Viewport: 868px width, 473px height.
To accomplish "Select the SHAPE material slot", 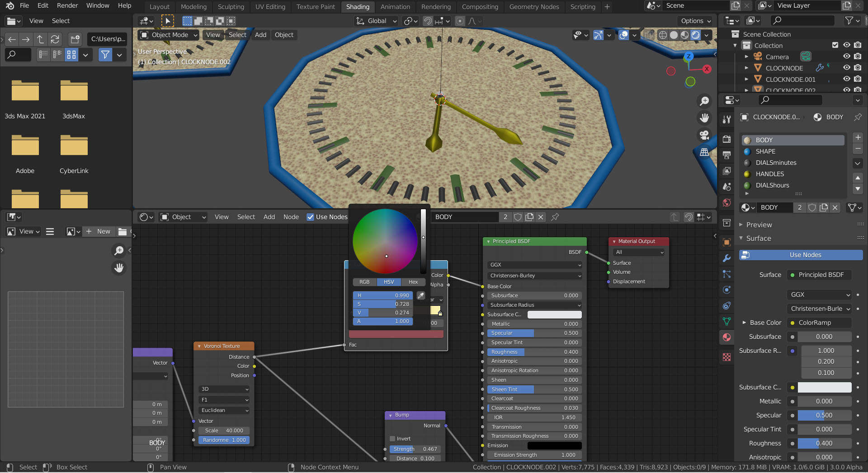I will pos(793,151).
